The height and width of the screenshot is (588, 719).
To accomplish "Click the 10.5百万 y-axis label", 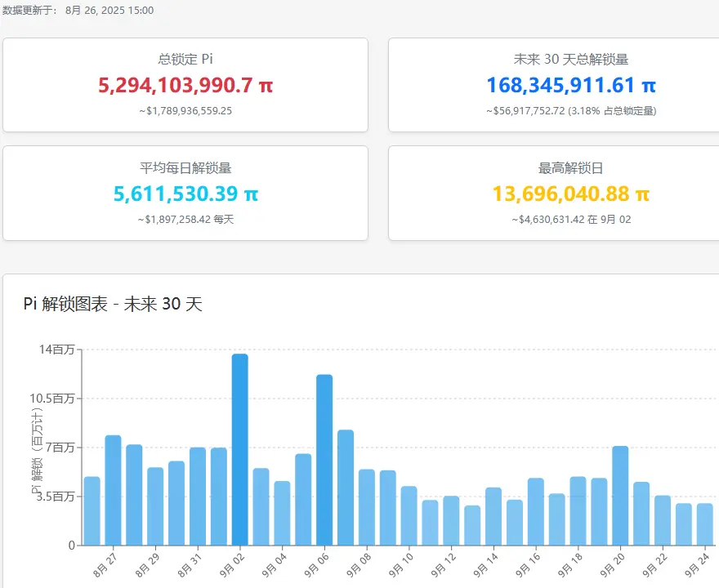I will point(52,399).
